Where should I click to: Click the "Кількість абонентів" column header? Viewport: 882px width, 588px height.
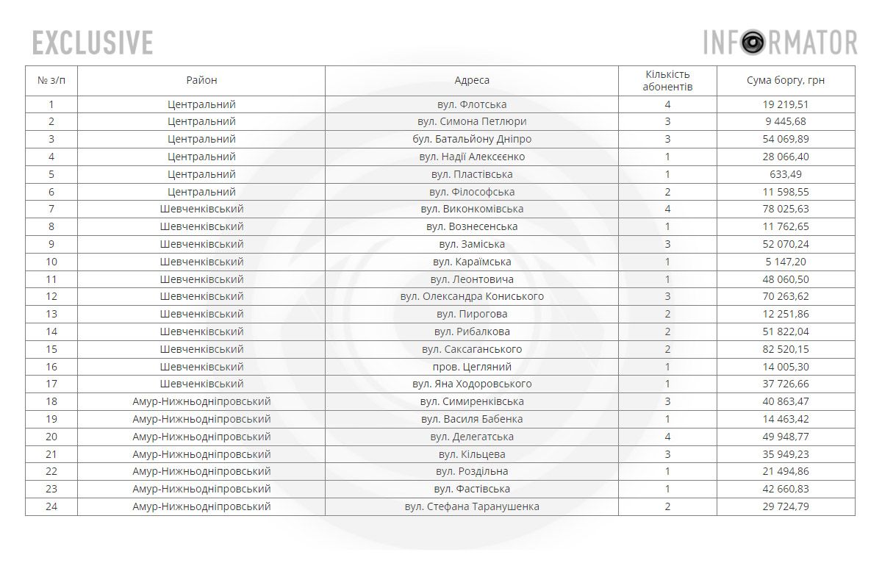[x=667, y=80]
